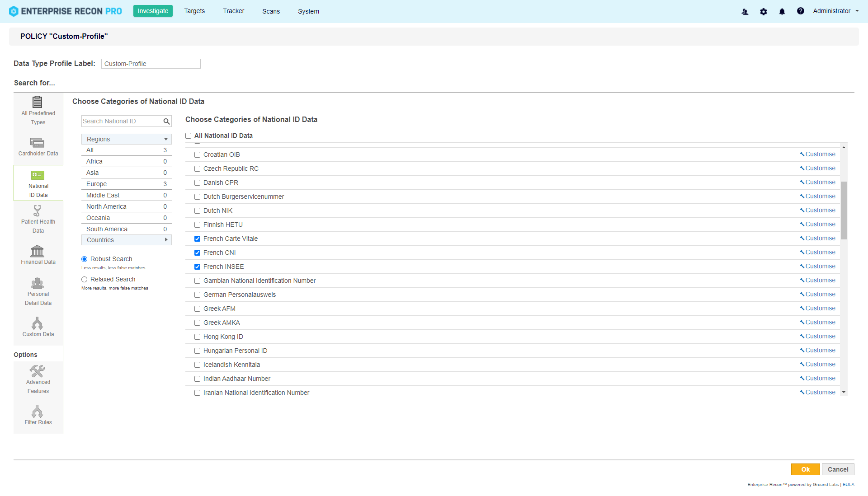This screenshot has width=868, height=496.
Task: Open the Patient Health Data section
Action: [38, 219]
